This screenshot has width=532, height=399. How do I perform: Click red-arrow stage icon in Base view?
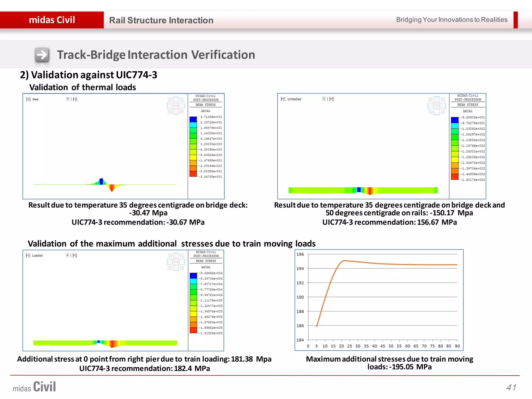[75, 99]
